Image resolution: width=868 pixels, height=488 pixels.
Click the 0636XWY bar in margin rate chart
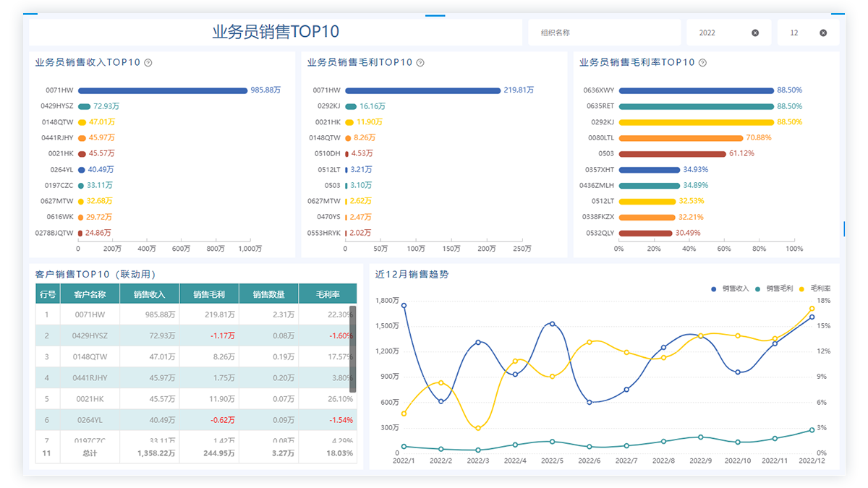click(696, 90)
